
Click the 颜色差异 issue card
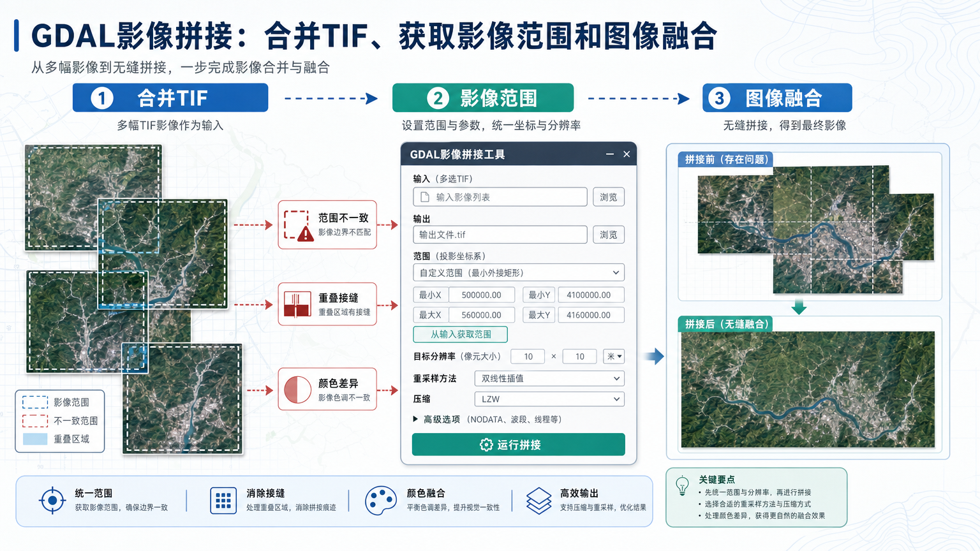click(327, 389)
